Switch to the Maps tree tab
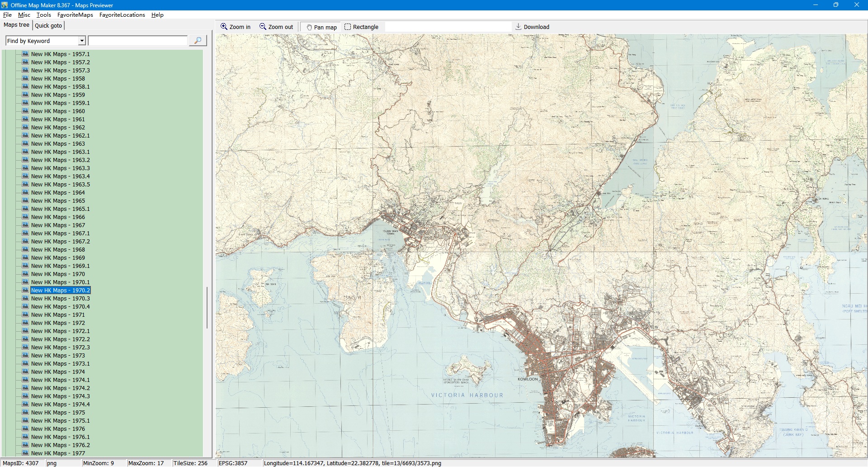 [x=16, y=25]
